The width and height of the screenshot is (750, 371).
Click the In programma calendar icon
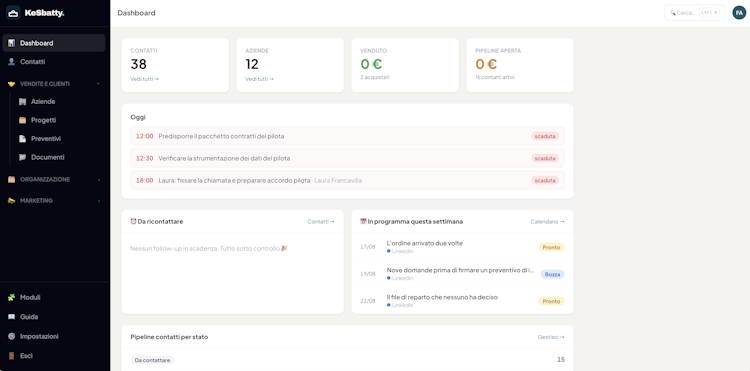click(x=363, y=221)
